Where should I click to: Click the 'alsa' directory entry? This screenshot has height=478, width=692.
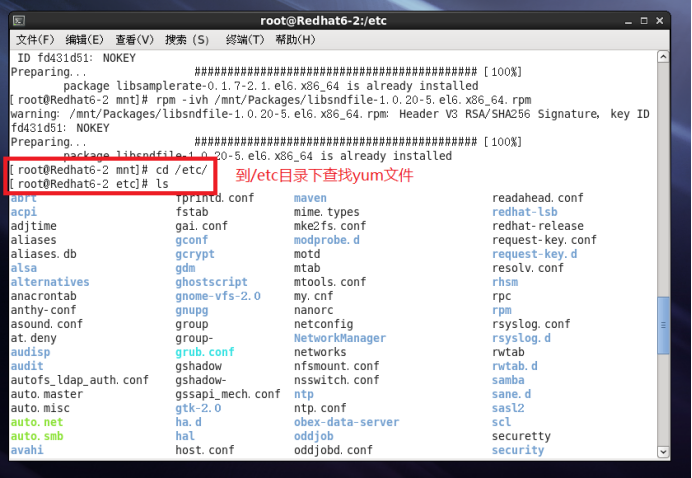click(24, 268)
